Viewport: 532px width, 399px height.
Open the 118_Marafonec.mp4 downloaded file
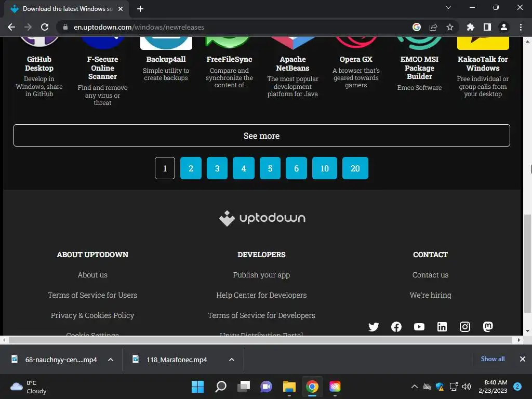coord(177,360)
